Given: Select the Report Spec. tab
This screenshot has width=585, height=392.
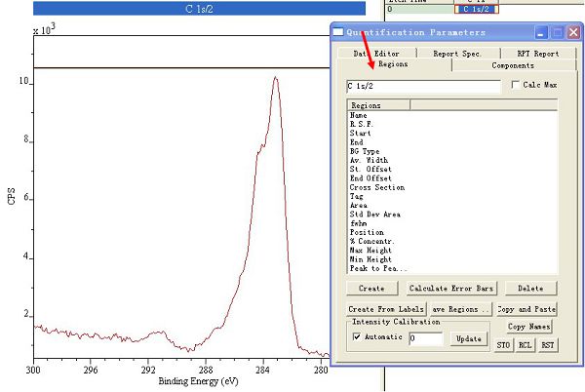Looking at the screenshot, I should pyautogui.click(x=458, y=54).
